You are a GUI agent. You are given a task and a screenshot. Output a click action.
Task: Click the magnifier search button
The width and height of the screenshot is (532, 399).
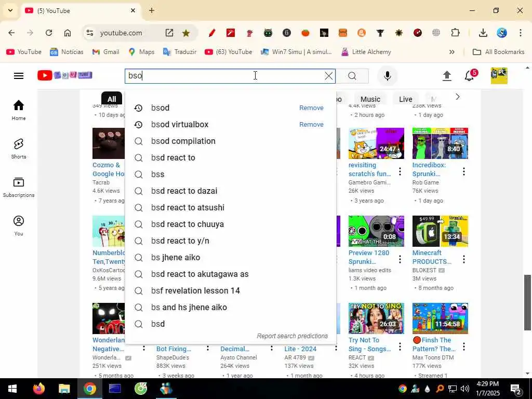tap(352, 76)
